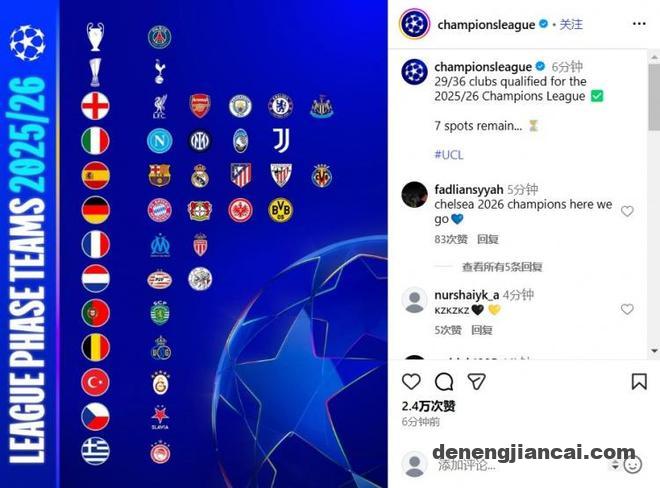The height and width of the screenshot is (488, 660).
Task: Open the three-dot more options menu
Action: (639, 24)
